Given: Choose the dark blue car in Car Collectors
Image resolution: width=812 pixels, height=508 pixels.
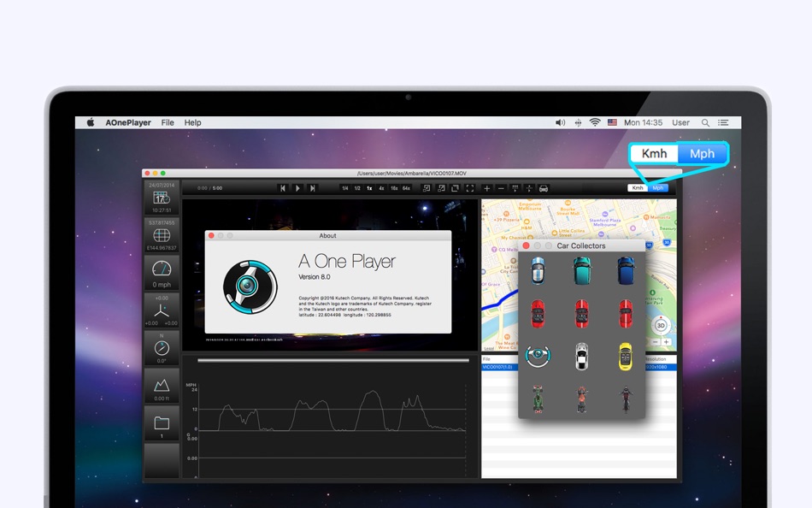Looking at the screenshot, I should [x=626, y=270].
